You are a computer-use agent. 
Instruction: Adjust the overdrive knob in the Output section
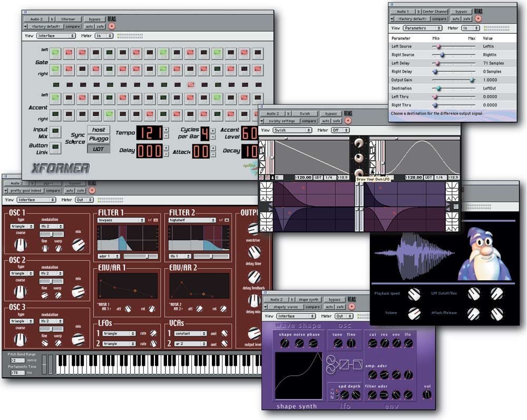[253, 229]
